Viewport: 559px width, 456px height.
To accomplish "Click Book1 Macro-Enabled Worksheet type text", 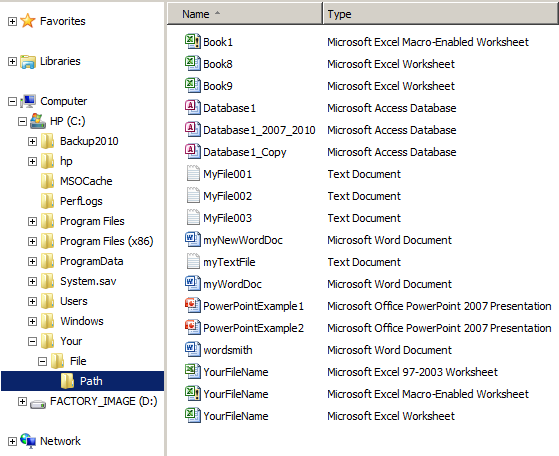I will [428, 42].
